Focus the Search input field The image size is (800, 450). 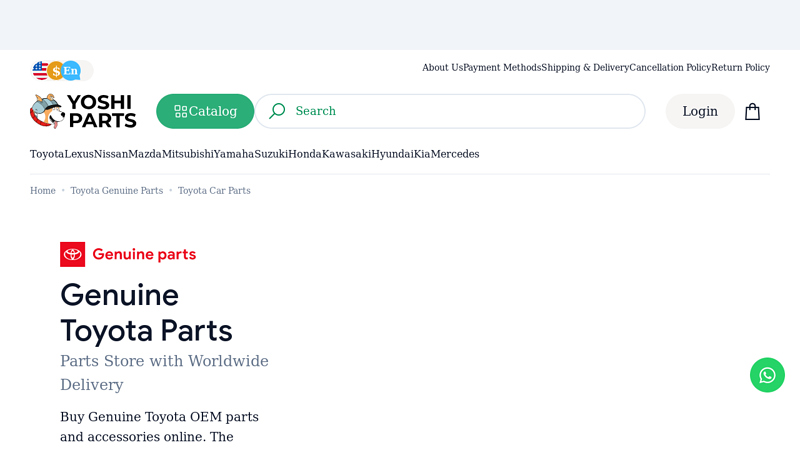pos(450,111)
